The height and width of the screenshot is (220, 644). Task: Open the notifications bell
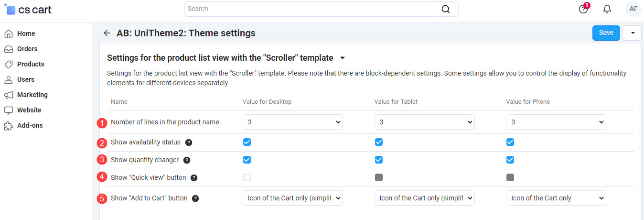[607, 9]
